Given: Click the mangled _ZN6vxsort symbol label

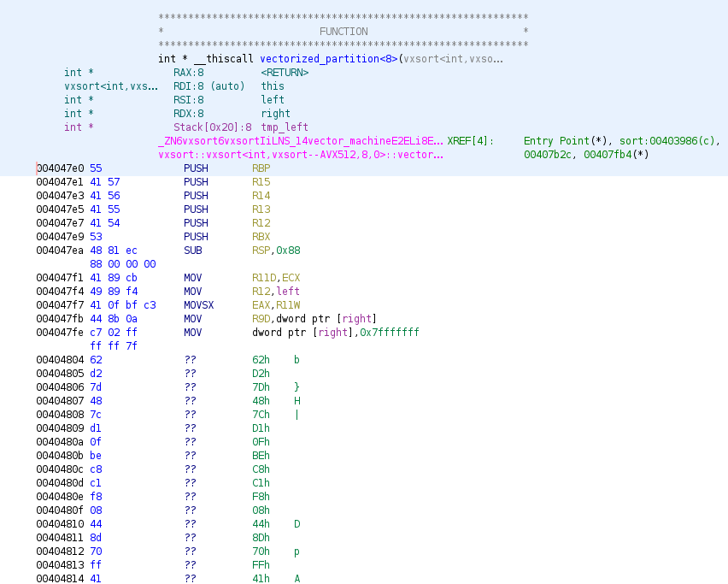Looking at the screenshot, I should (301, 141).
